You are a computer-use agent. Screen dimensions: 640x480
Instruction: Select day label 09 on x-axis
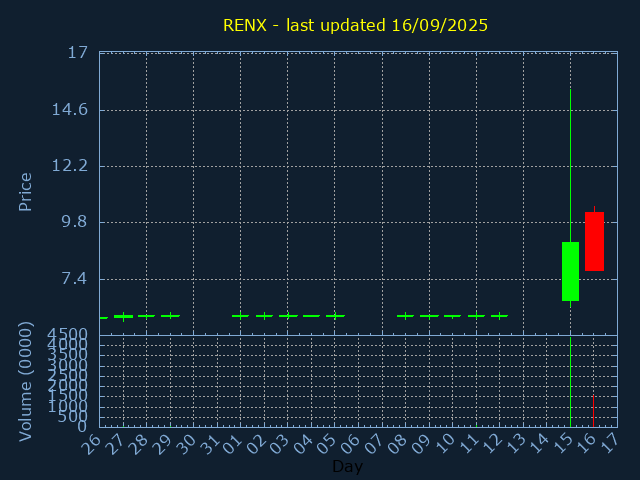click(420, 444)
